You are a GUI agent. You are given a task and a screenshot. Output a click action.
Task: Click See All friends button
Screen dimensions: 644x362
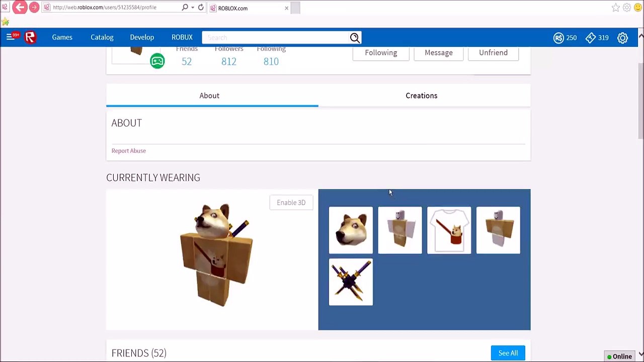pos(508,353)
